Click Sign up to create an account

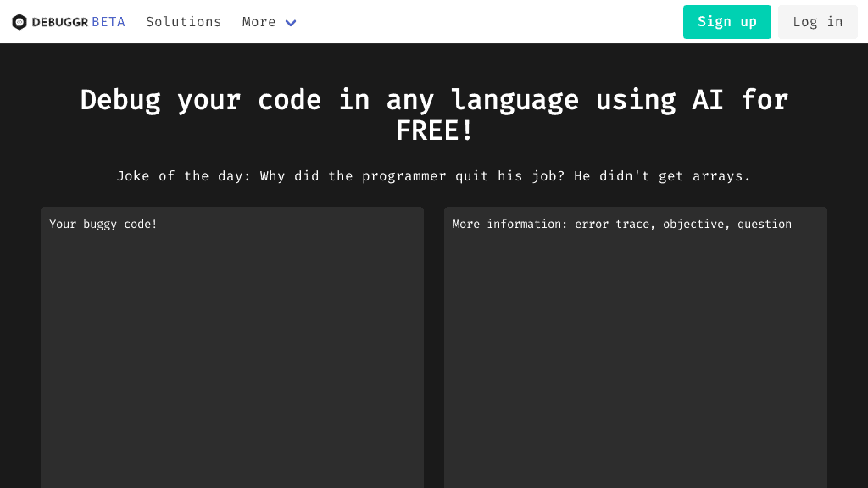point(726,22)
